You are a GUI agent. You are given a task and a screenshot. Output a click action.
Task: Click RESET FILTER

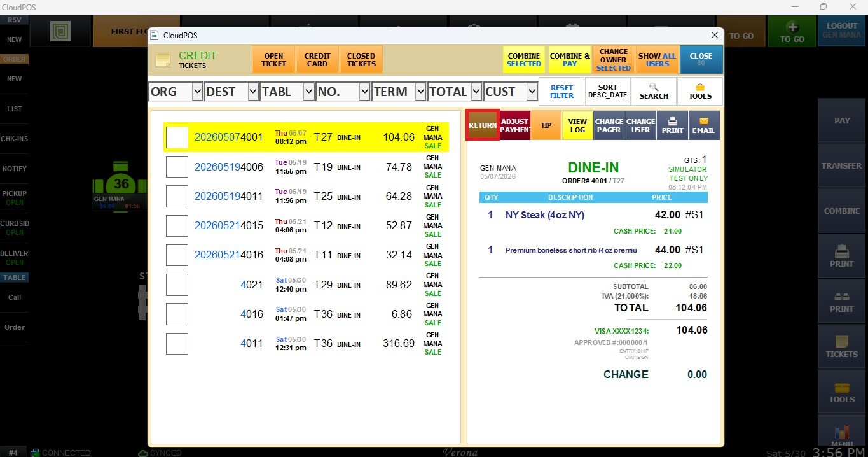click(x=561, y=92)
